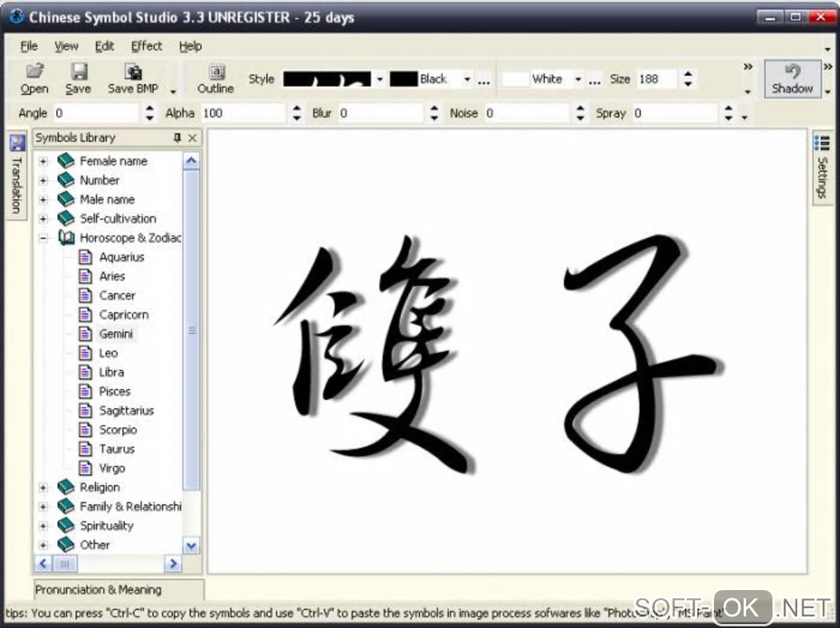840x628 pixels.
Task: Click the library scroll right arrow
Action: [173, 564]
